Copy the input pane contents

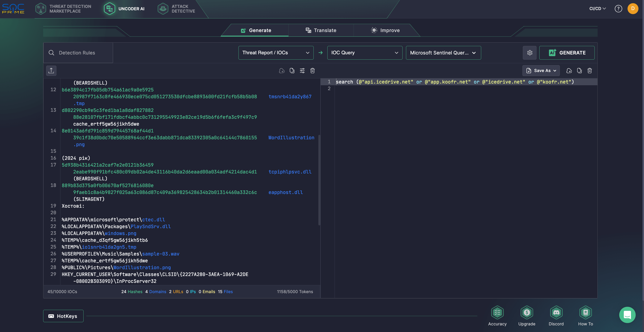click(292, 71)
